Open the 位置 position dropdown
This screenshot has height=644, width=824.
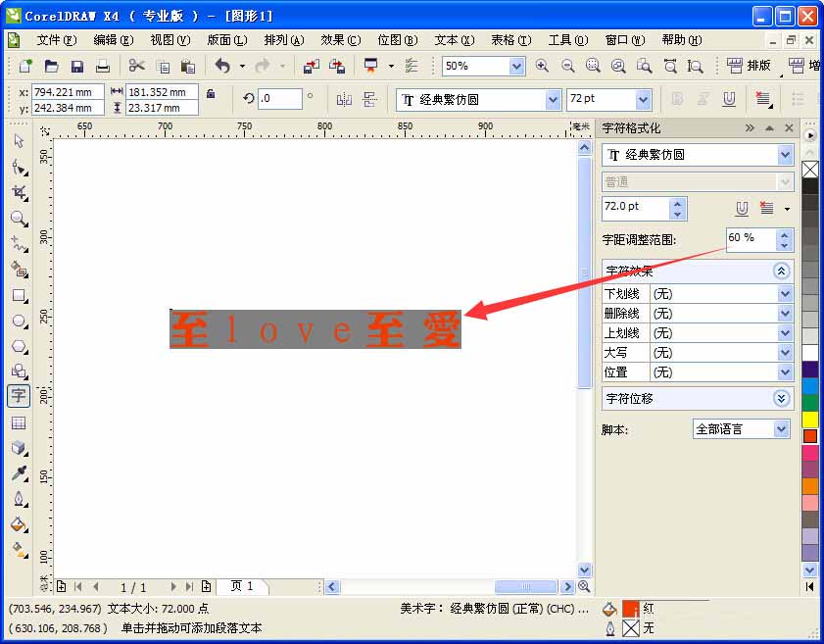pyautogui.click(x=785, y=372)
